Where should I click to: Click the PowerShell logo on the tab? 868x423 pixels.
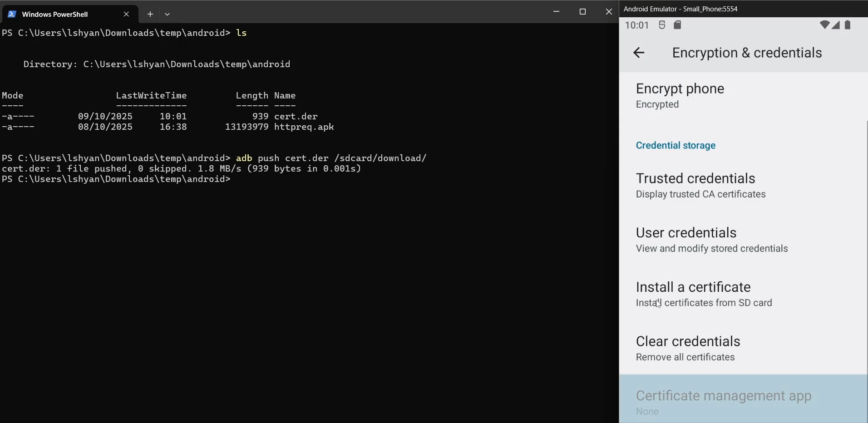(12, 14)
